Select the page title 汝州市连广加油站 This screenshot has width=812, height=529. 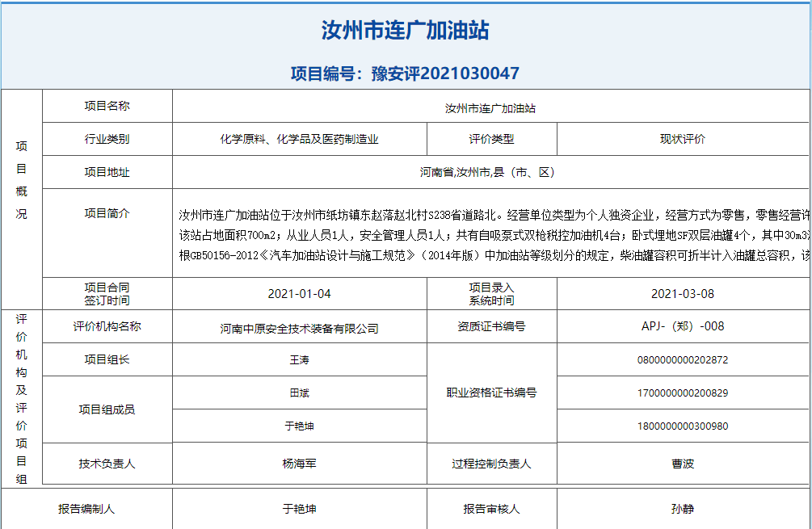click(405, 31)
